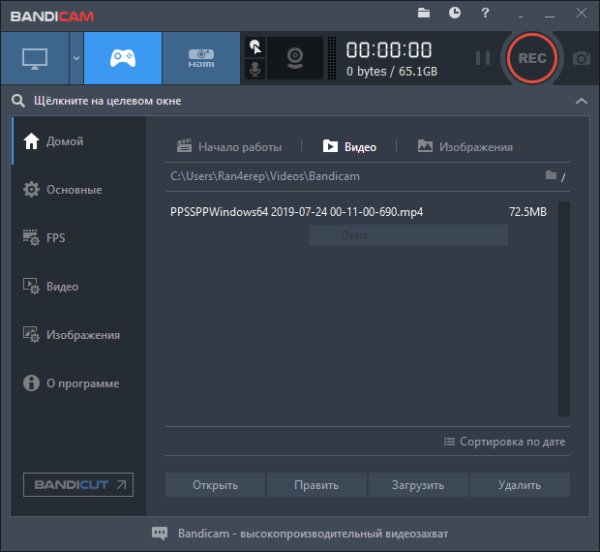Click the 0 bytes / 65.1GB storage text
600x552 pixels.
(x=391, y=72)
